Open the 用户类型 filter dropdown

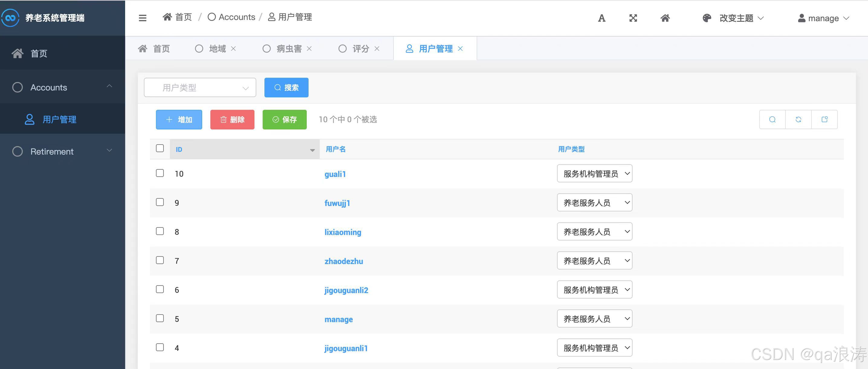[200, 88]
